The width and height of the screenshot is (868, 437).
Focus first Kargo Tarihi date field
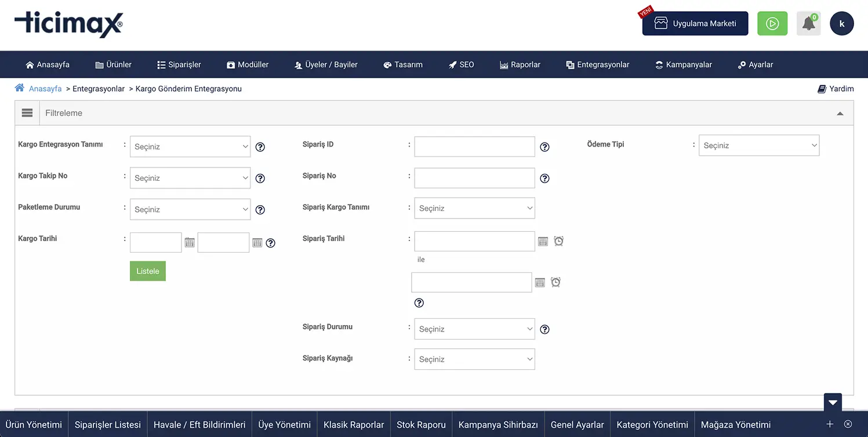[156, 242]
